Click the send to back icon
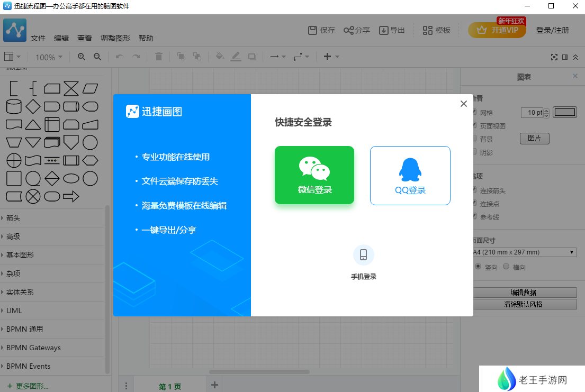This screenshot has height=392, width=585. 197,57
